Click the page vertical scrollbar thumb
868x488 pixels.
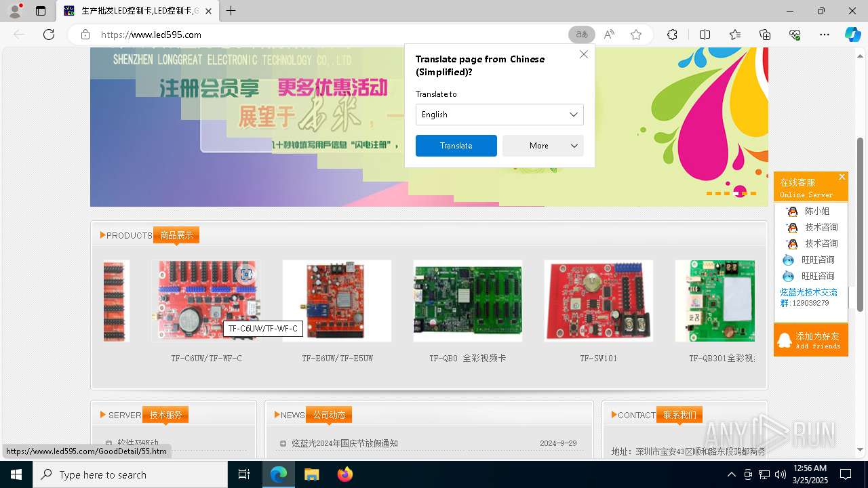tap(861, 224)
